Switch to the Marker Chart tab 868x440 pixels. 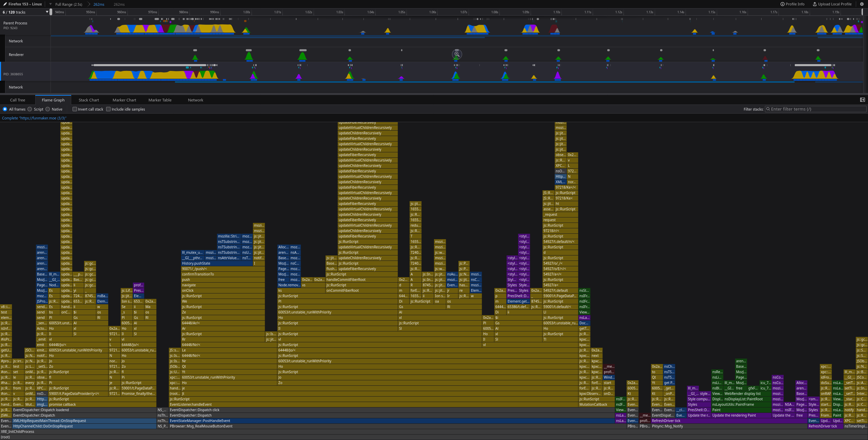click(x=124, y=100)
